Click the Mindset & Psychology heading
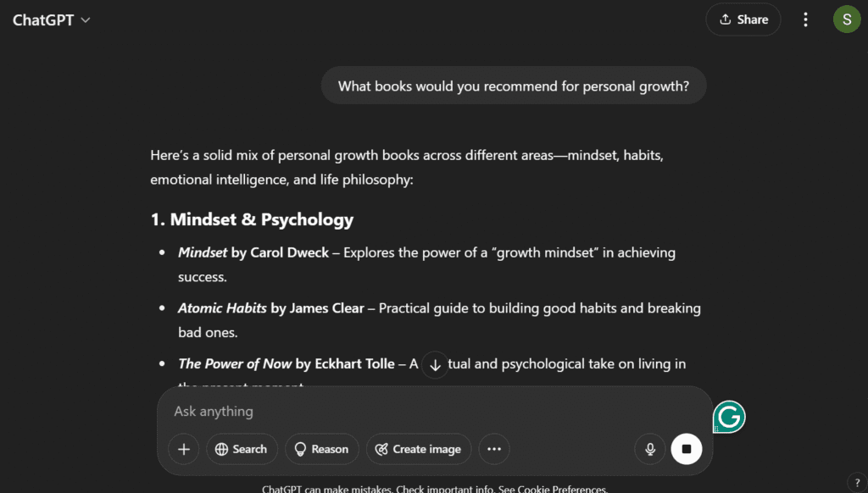868x493 pixels. (252, 219)
